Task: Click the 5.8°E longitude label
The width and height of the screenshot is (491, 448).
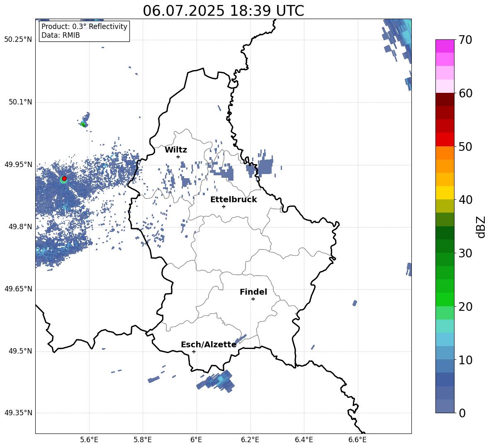Action: pyautogui.click(x=143, y=440)
